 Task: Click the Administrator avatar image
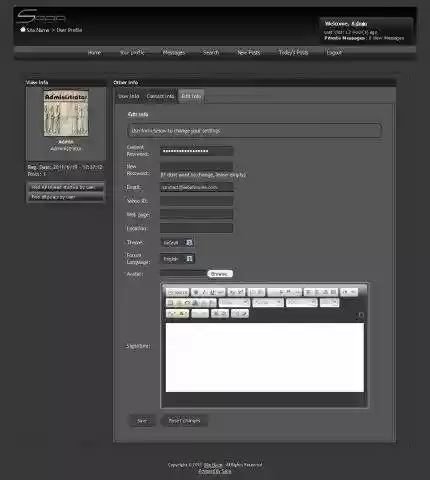pyautogui.click(x=66, y=113)
